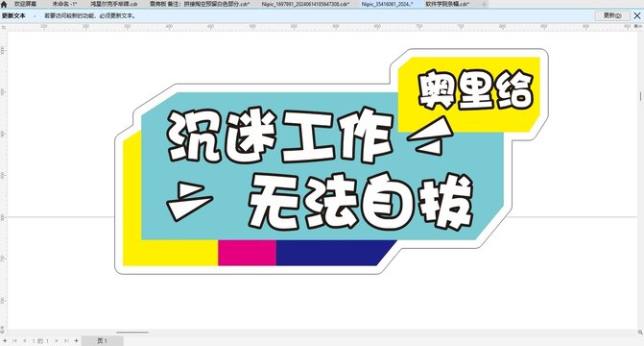Click the horizontal scrollbar thumb

(x=132, y=333)
